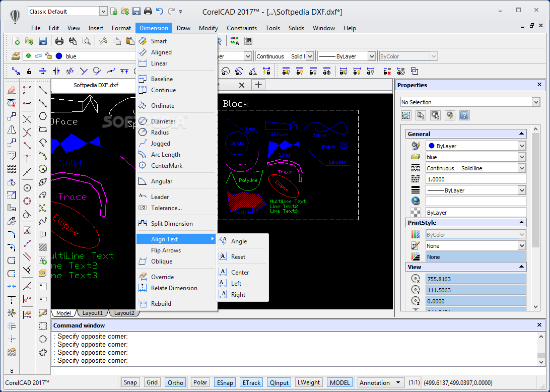
Task: Click the blue layer color swatch in toolbar
Action: pyautogui.click(x=59, y=56)
